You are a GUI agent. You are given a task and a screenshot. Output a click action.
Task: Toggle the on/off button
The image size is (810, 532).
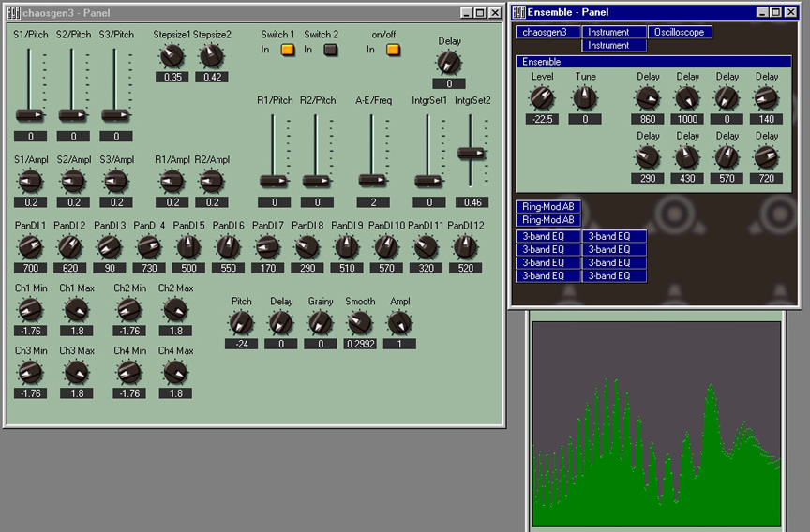393,50
